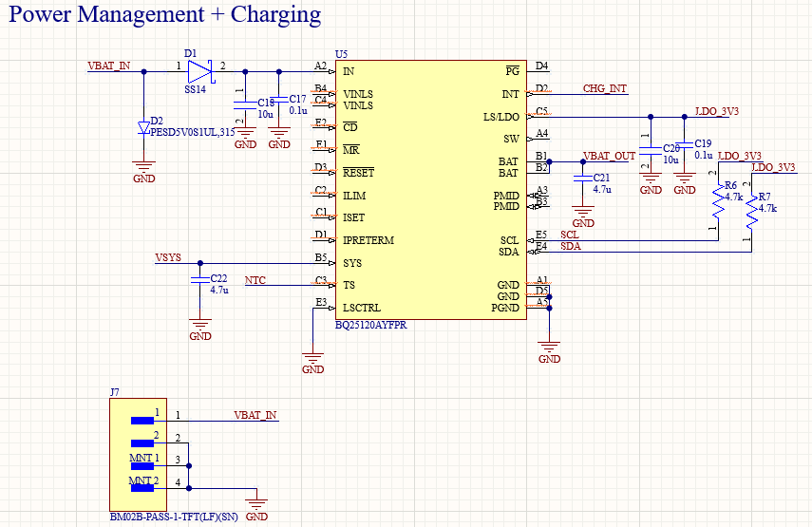Click the J7 designator text
The width and height of the screenshot is (812, 527).
click(115, 392)
